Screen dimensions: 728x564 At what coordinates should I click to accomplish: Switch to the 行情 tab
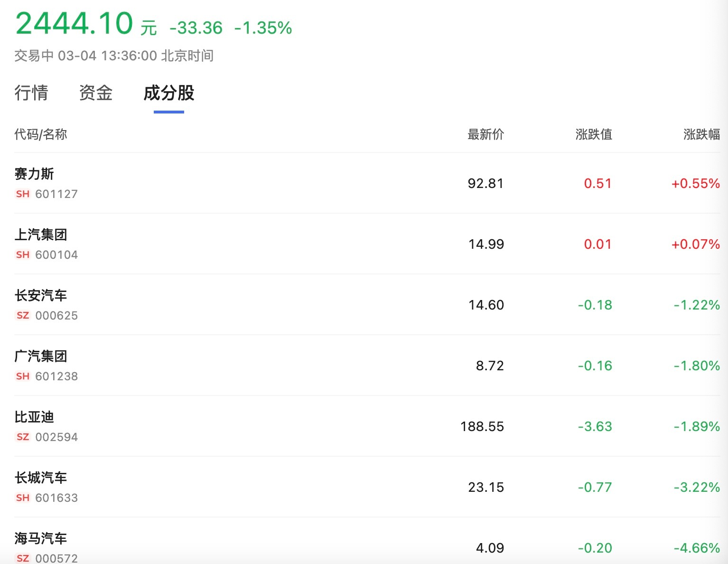tap(31, 93)
